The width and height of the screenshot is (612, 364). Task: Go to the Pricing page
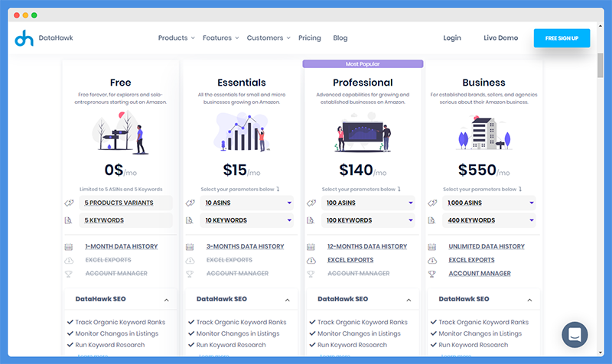(x=310, y=37)
